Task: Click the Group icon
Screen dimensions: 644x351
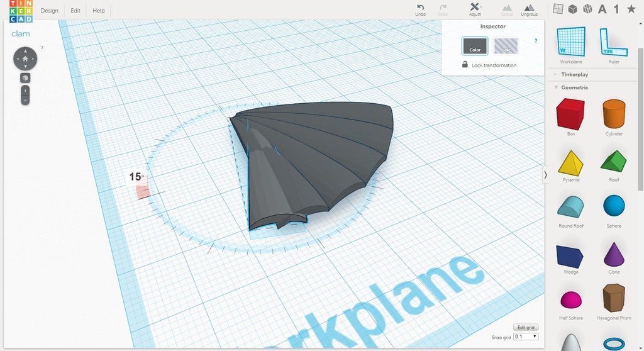Action: [x=508, y=10]
